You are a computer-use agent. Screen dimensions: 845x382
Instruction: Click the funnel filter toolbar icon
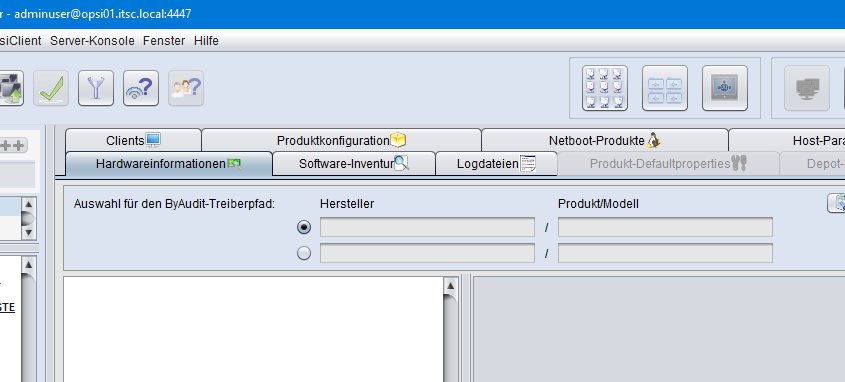coord(96,88)
